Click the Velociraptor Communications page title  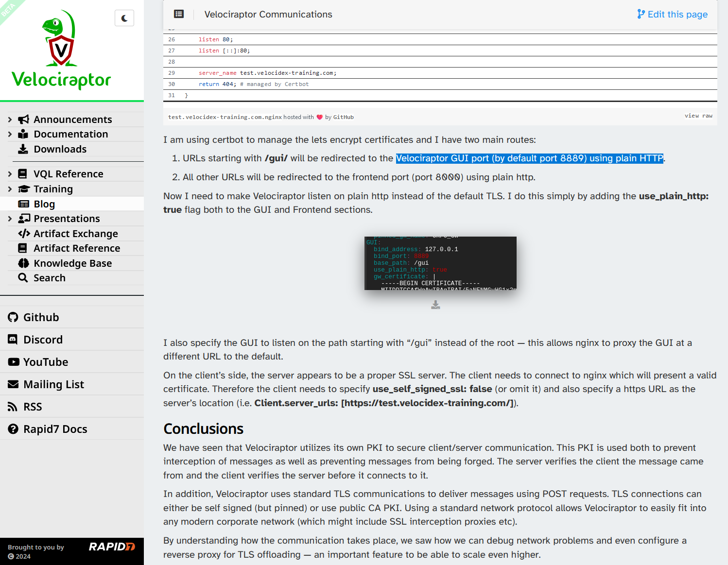coord(268,15)
